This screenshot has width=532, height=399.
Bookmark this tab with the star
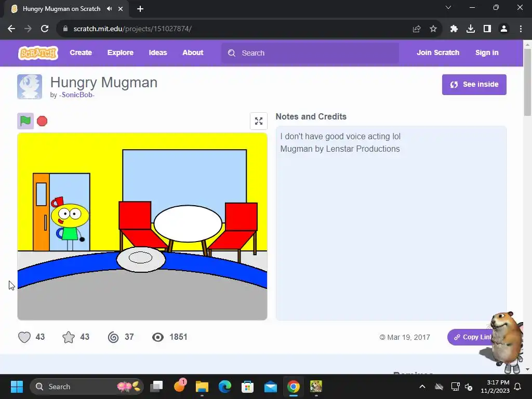(x=433, y=29)
